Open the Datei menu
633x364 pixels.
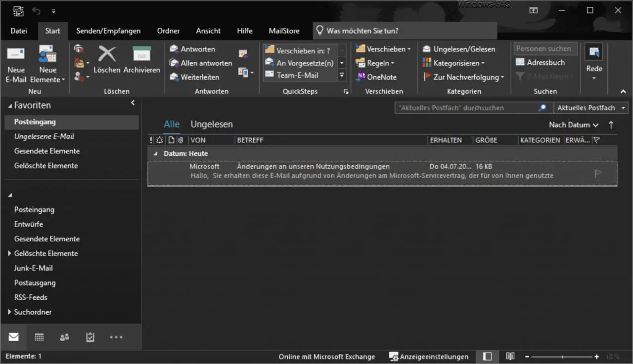coord(19,31)
